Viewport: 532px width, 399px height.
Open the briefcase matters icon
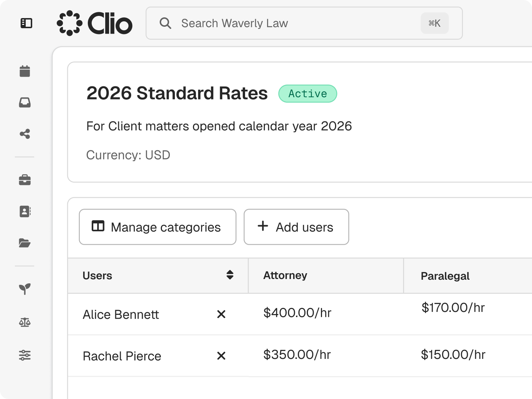(x=25, y=180)
